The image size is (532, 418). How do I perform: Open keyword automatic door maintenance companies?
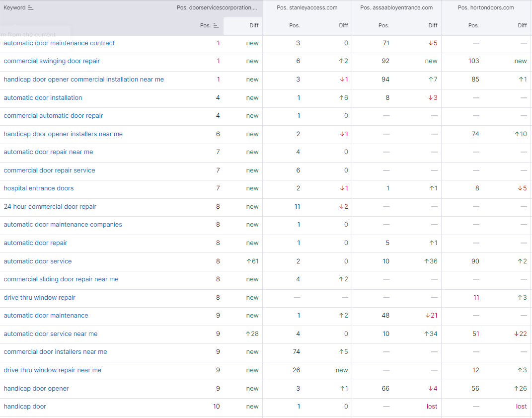click(63, 225)
